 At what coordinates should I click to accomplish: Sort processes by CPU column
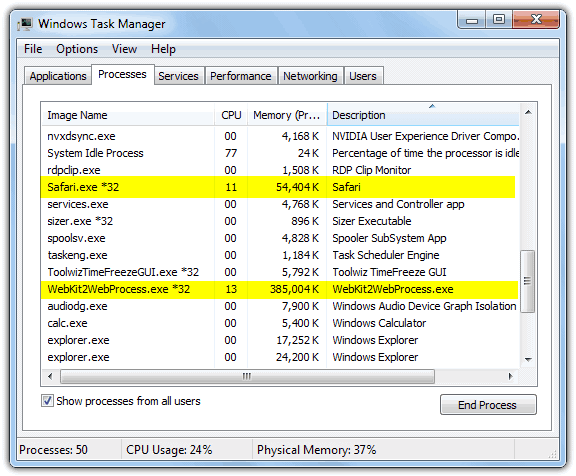point(231,115)
